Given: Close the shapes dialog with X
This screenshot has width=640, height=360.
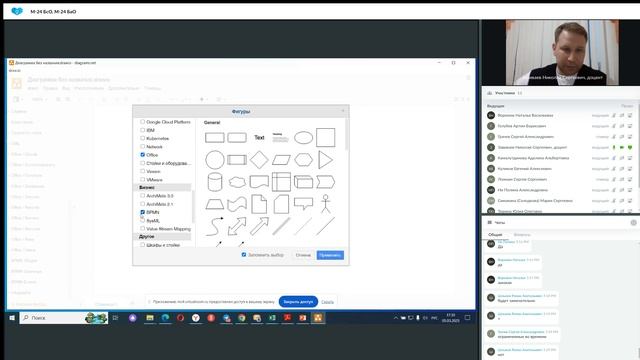Looking at the screenshot, I should pyautogui.click(x=343, y=111).
